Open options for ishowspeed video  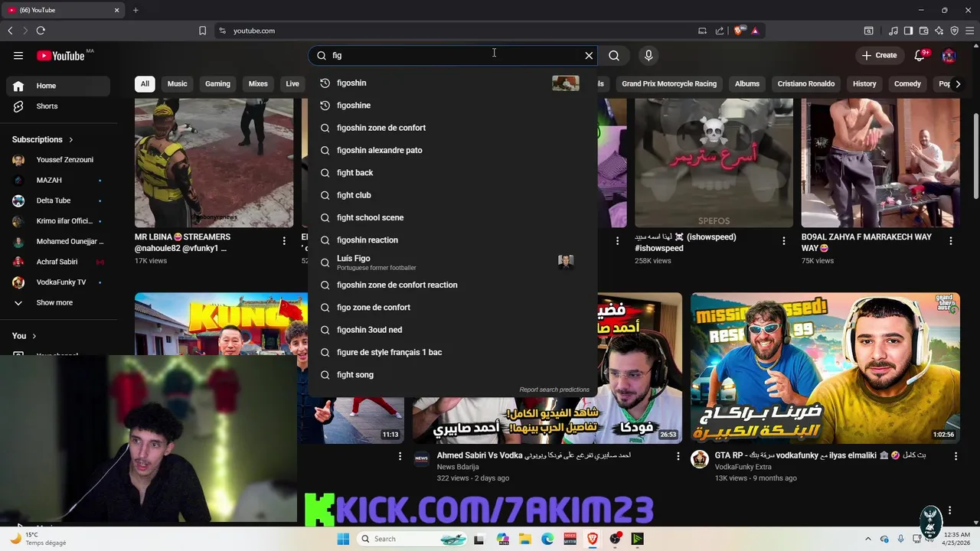[x=783, y=241]
